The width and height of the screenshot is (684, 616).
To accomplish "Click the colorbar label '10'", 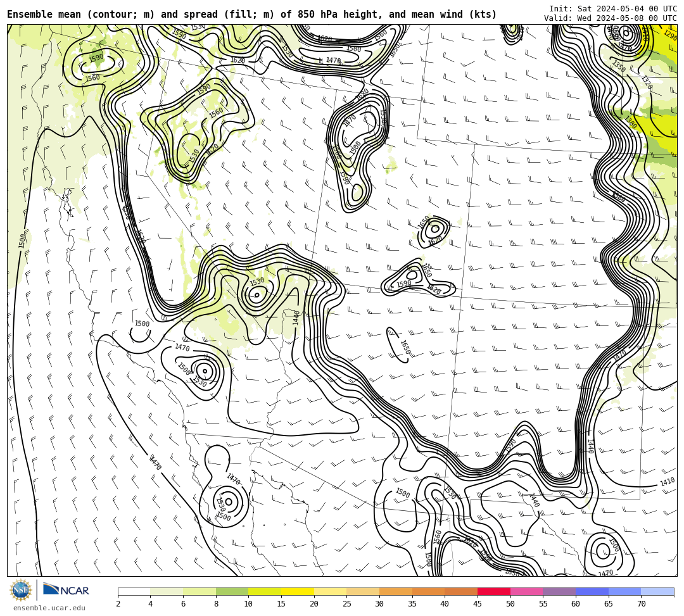I will click(249, 604).
